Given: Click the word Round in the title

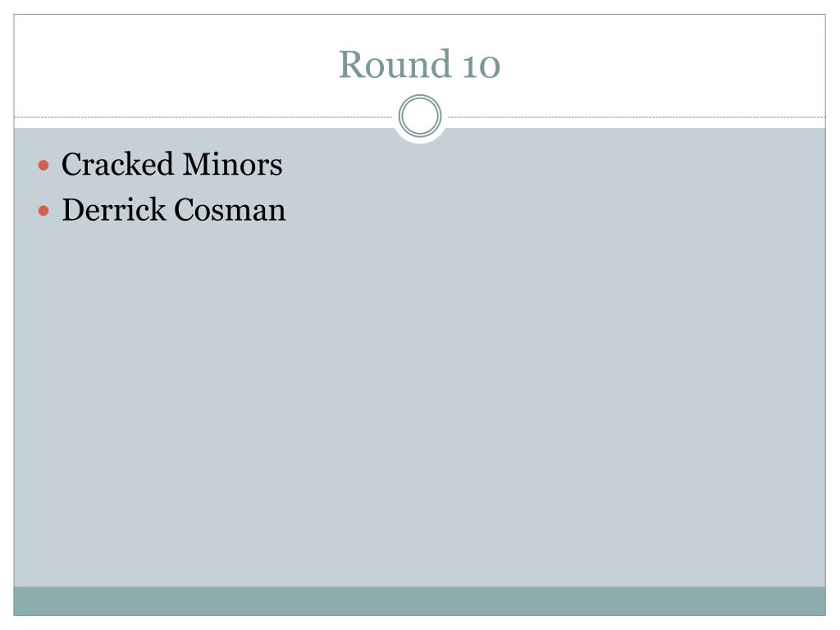Looking at the screenshot, I should (x=395, y=64).
